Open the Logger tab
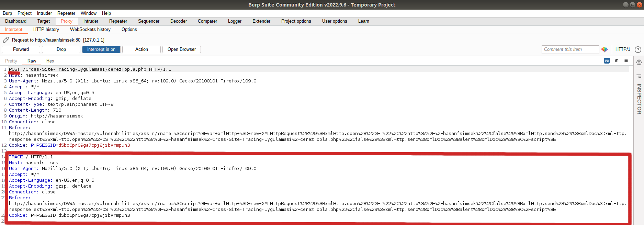 pyautogui.click(x=235, y=21)
